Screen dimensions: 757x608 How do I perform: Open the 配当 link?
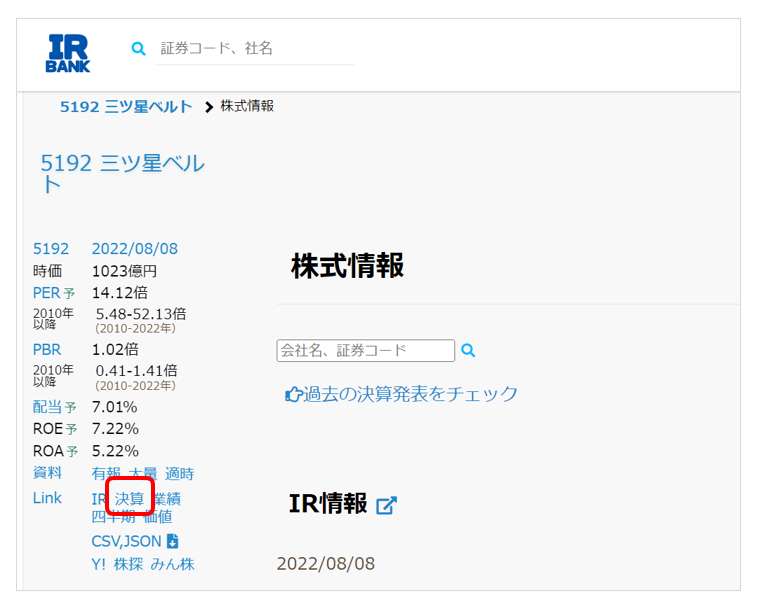47,407
